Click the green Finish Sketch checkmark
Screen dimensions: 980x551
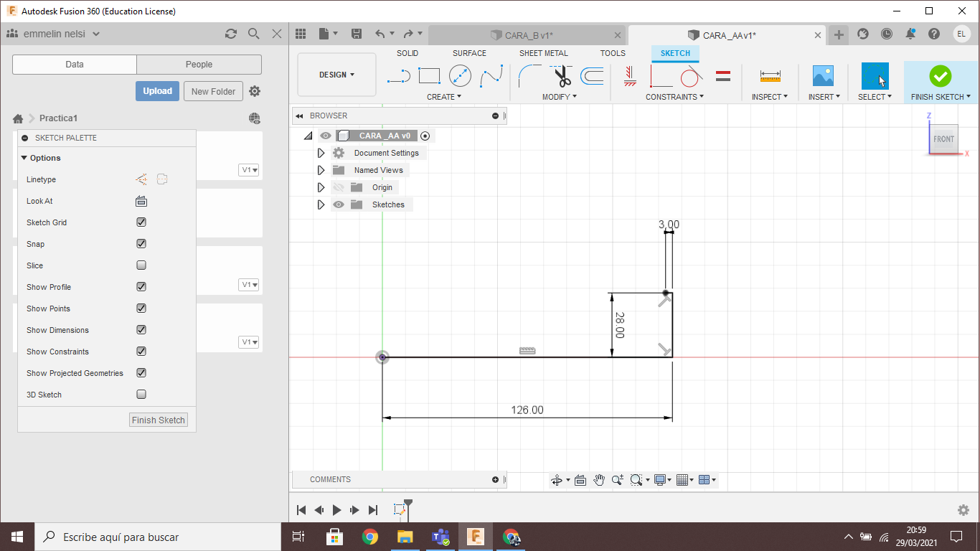coord(940,75)
